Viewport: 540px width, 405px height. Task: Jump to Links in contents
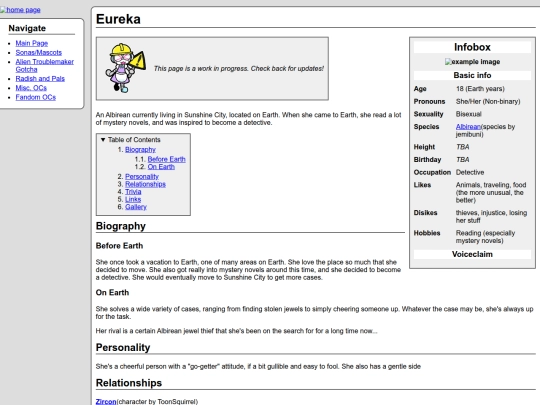(x=133, y=199)
